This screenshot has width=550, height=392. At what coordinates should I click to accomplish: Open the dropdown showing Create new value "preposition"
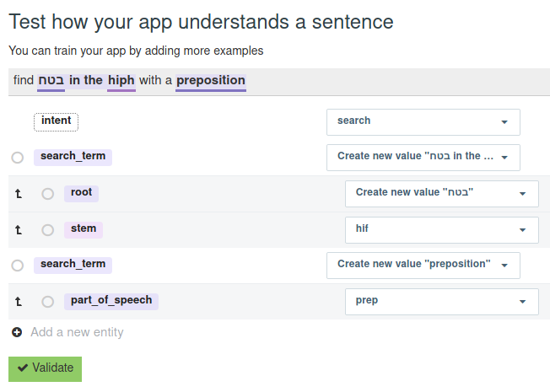tap(423, 265)
